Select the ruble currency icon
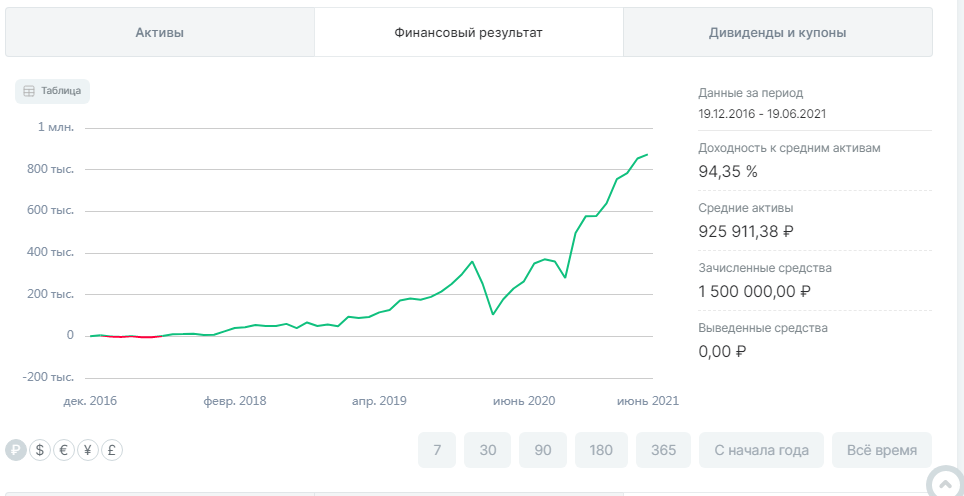Screen dimensions: 964x496 [x=16, y=450]
